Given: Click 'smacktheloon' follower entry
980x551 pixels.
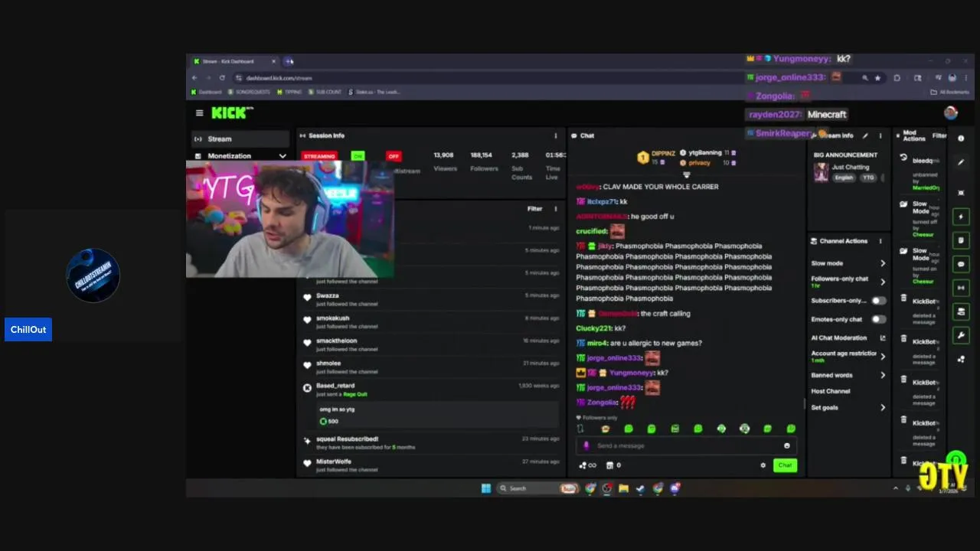Looking at the screenshot, I should click(x=431, y=344).
